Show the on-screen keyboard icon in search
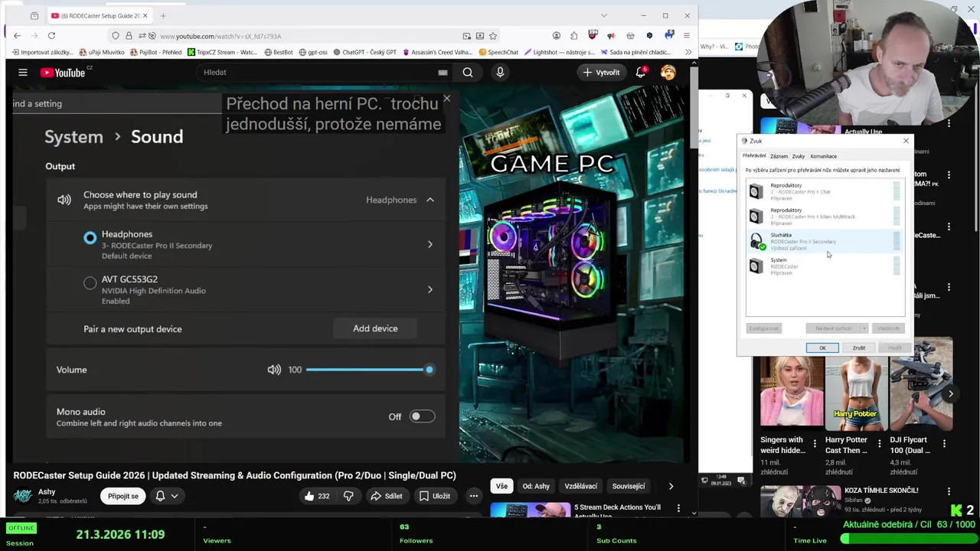Screen dimensions: 980x551 pos(443,73)
